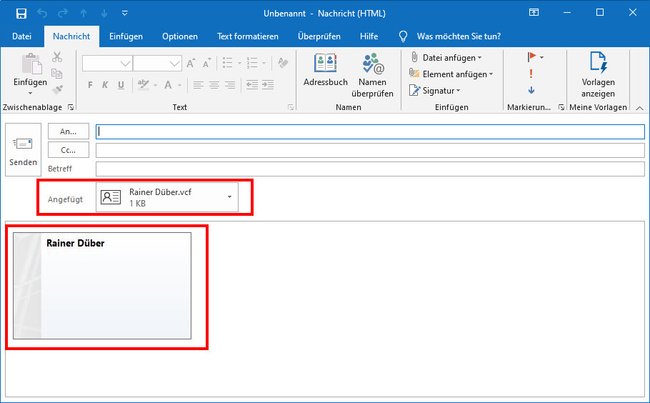
Task: Open the font size combo box
Action: (x=157, y=63)
